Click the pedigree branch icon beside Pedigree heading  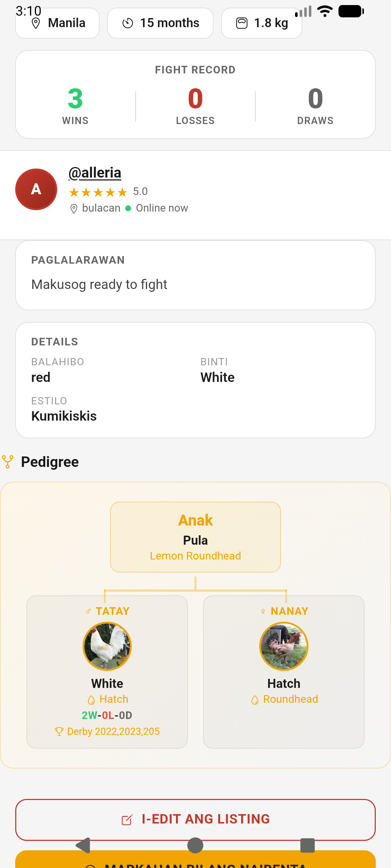click(8, 461)
